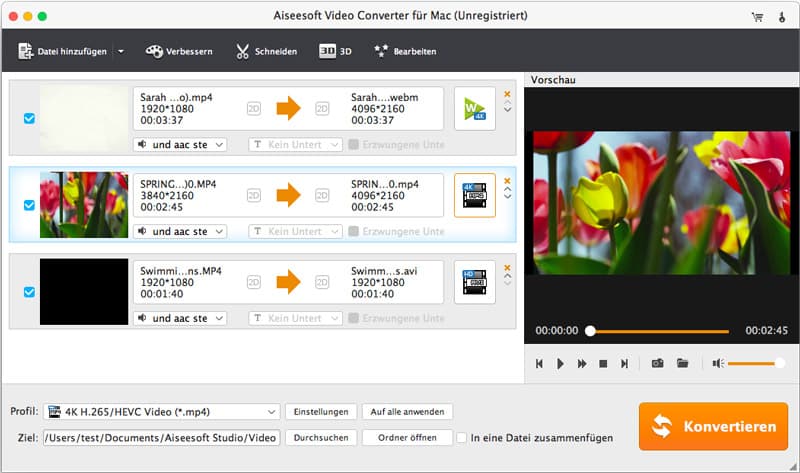Click the orange Konvertieren button
This screenshot has height=473, width=800.
pos(713,426)
